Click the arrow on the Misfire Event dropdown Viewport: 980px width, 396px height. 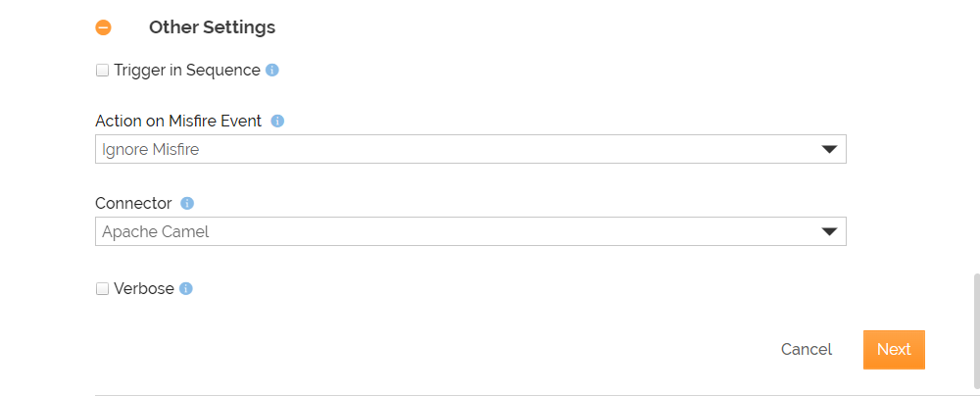(829, 150)
